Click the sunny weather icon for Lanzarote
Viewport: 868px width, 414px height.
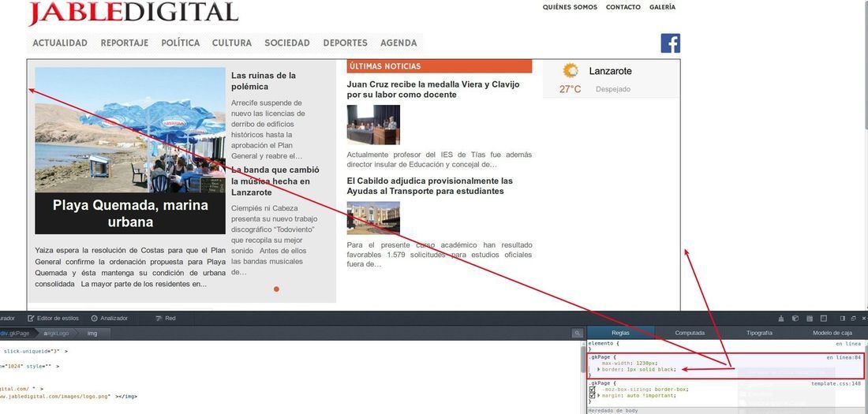coord(571,71)
